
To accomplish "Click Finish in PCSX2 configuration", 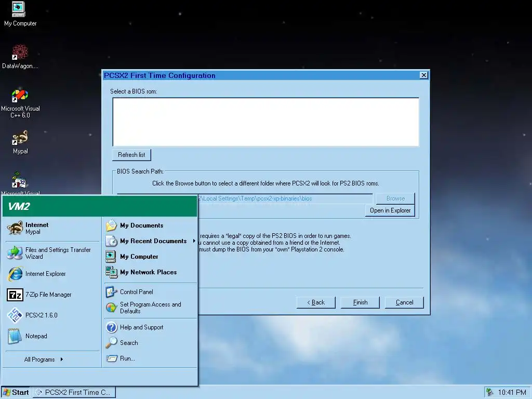I will click(x=360, y=302).
